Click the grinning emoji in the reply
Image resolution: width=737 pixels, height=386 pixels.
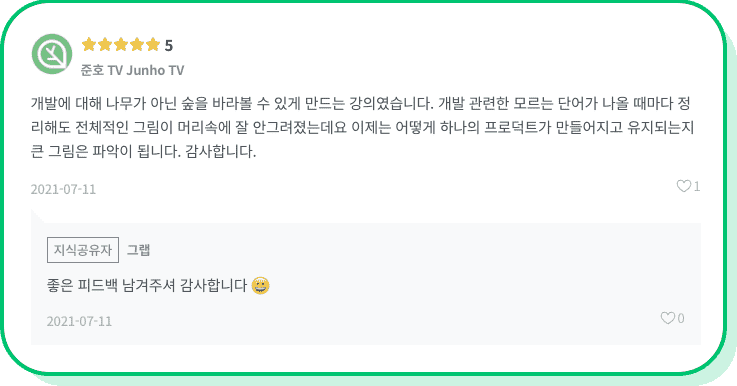(x=260, y=285)
